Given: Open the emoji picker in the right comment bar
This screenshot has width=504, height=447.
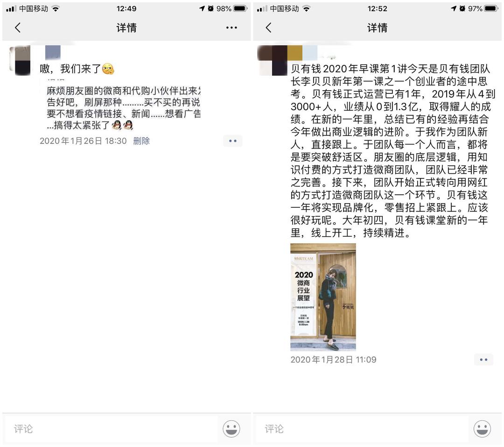Looking at the screenshot, I should (482, 429).
